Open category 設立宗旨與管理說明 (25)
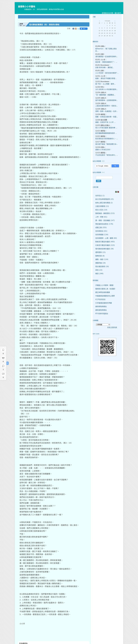The width and height of the screenshot is (138, 644). click(104, 199)
